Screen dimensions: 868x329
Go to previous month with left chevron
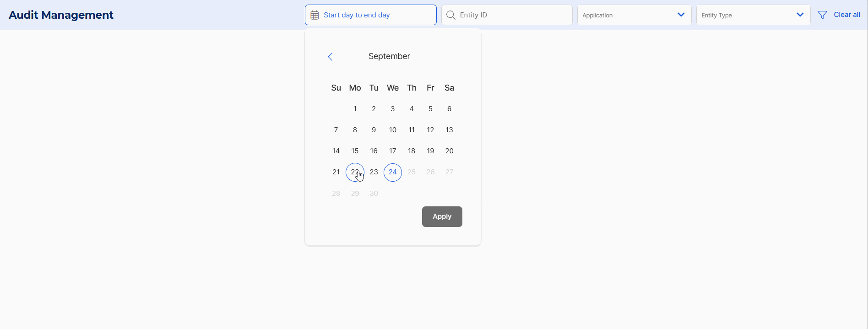[330, 57]
